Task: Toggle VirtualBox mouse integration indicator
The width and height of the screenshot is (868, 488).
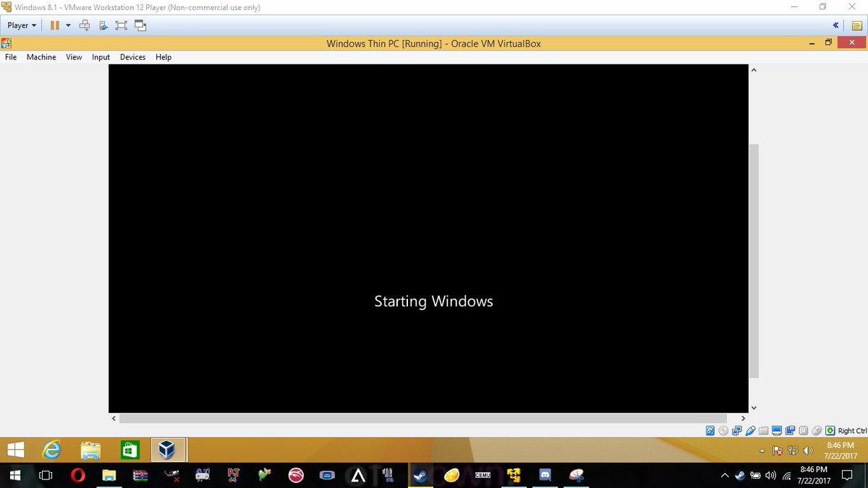Action: coord(817,431)
